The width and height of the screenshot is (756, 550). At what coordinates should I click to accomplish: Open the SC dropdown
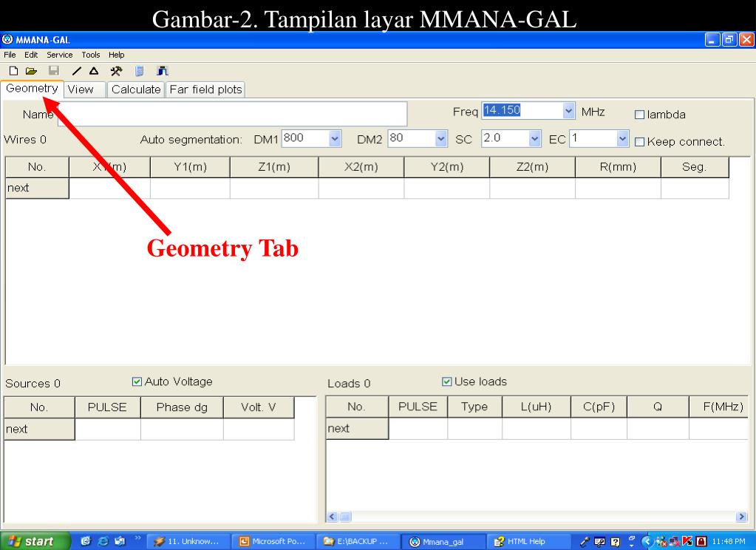click(534, 139)
